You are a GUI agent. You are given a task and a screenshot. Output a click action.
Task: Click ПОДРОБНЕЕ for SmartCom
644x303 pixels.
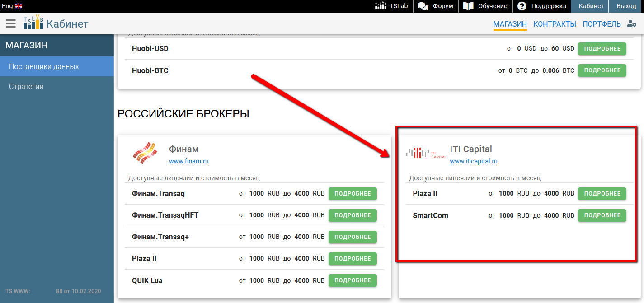pos(602,215)
